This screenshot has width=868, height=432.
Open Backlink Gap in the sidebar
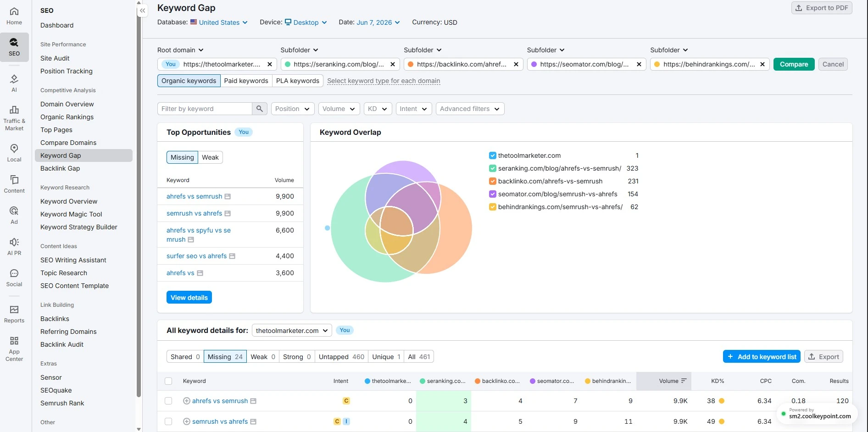pyautogui.click(x=60, y=168)
